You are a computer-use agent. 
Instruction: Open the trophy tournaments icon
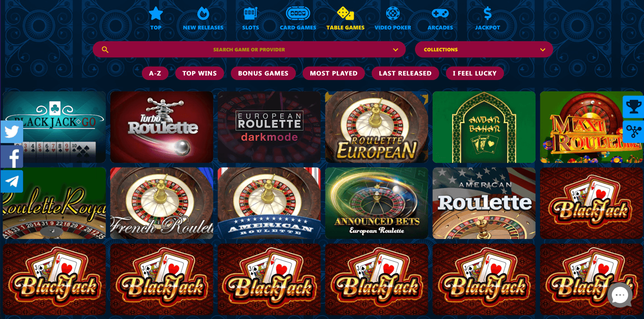(634, 107)
